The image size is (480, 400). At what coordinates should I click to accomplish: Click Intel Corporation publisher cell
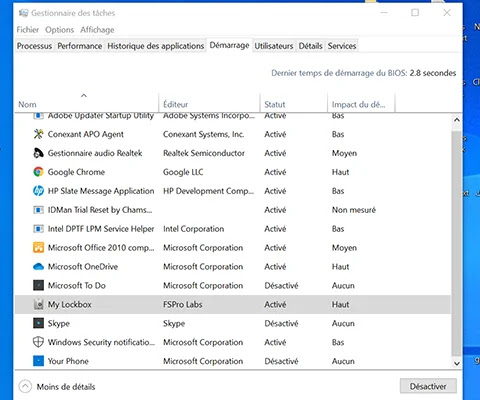pyautogui.click(x=194, y=229)
